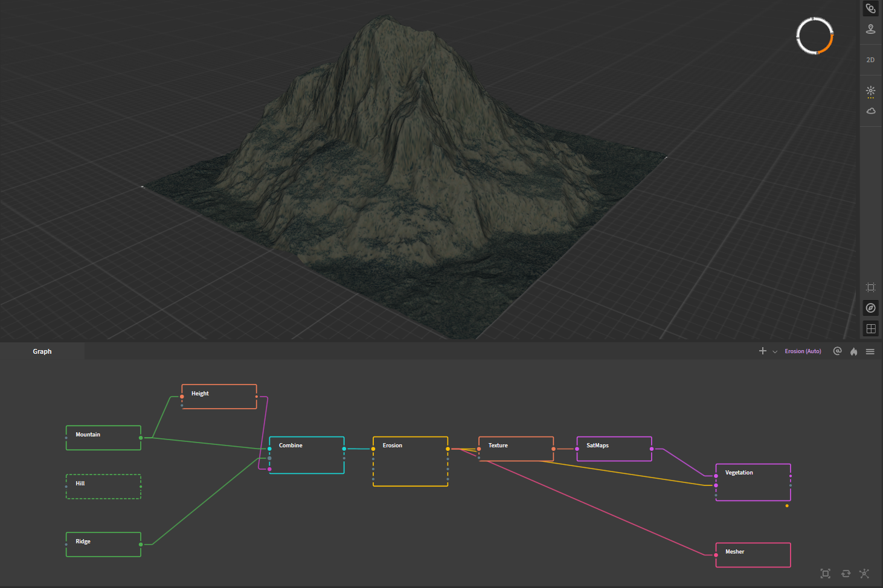Image resolution: width=883 pixels, height=588 pixels.
Task: Activate the orbit camera mode icon
Action: point(870,8)
